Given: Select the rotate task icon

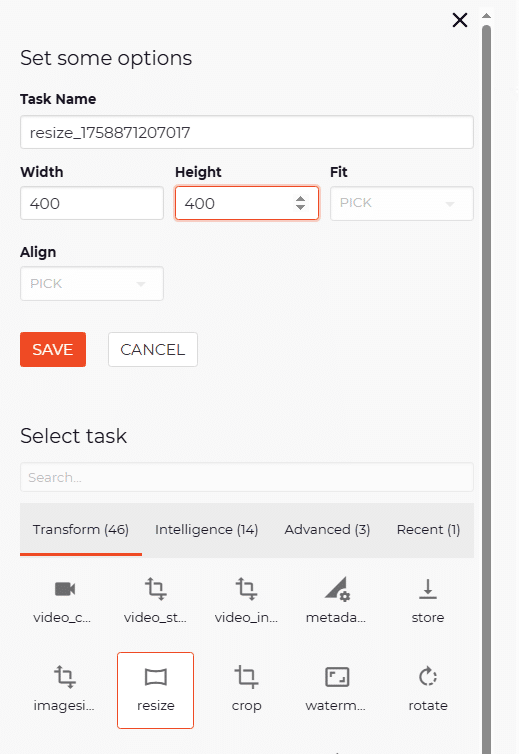Looking at the screenshot, I should pos(428,677).
